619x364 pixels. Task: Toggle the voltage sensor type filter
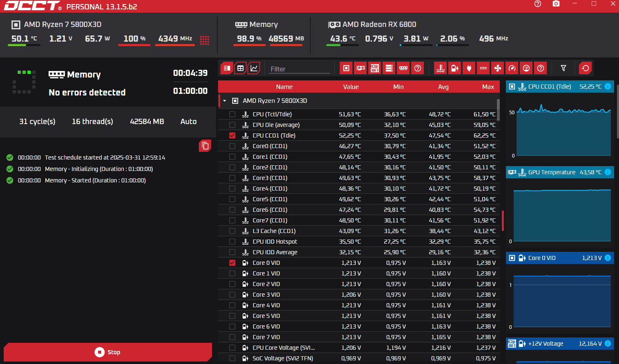pyautogui.click(x=455, y=68)
